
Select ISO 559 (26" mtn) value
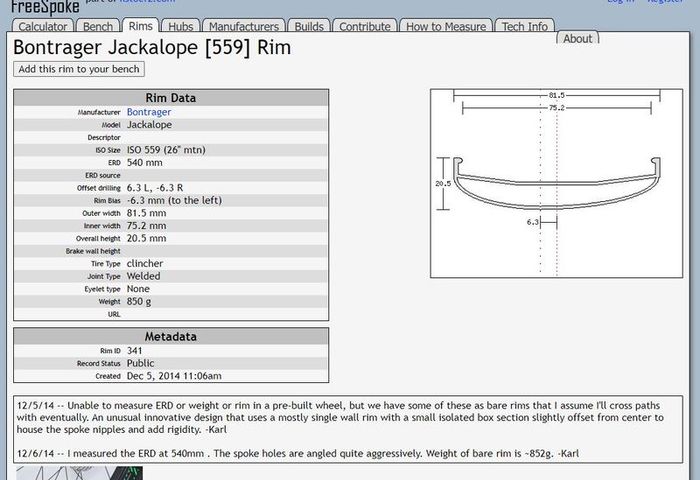pyautogui.click(x=166, y=150)
